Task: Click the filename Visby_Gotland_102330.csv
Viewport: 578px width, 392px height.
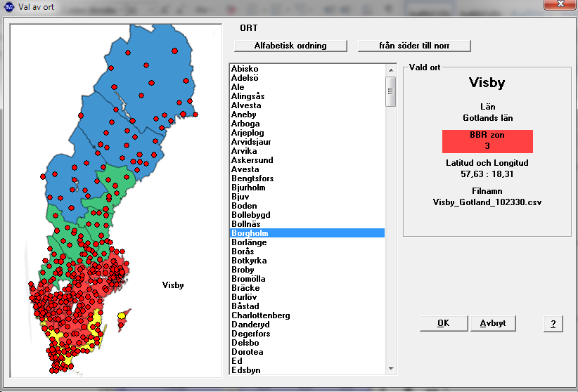Action: 487,202
